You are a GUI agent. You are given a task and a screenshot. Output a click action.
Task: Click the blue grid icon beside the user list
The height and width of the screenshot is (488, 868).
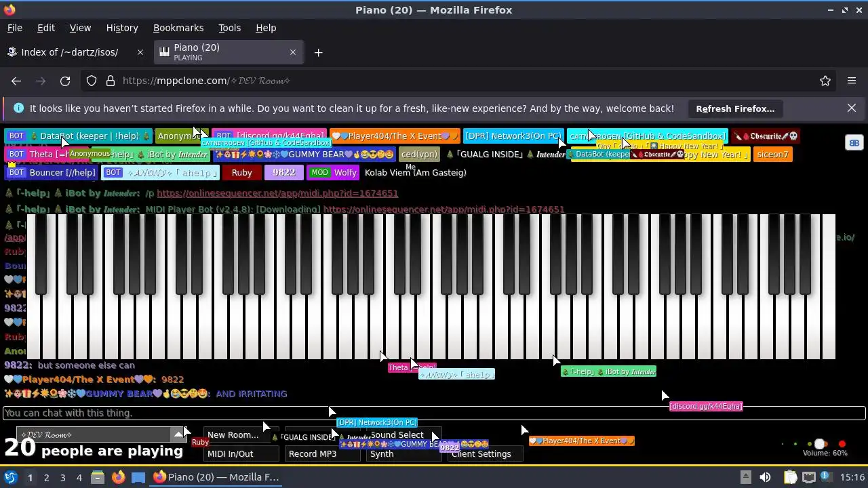[854, 142]
